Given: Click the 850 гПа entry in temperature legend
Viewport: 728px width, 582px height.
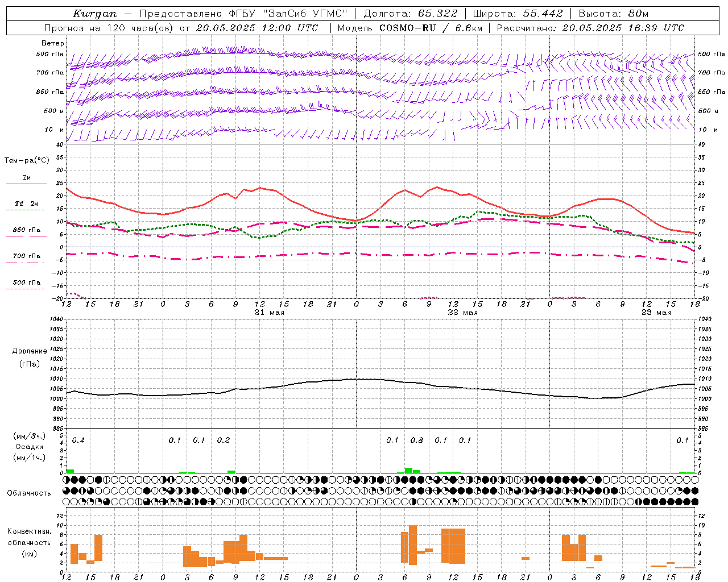Looking at the screenshot, I should [x=27, y=230].
